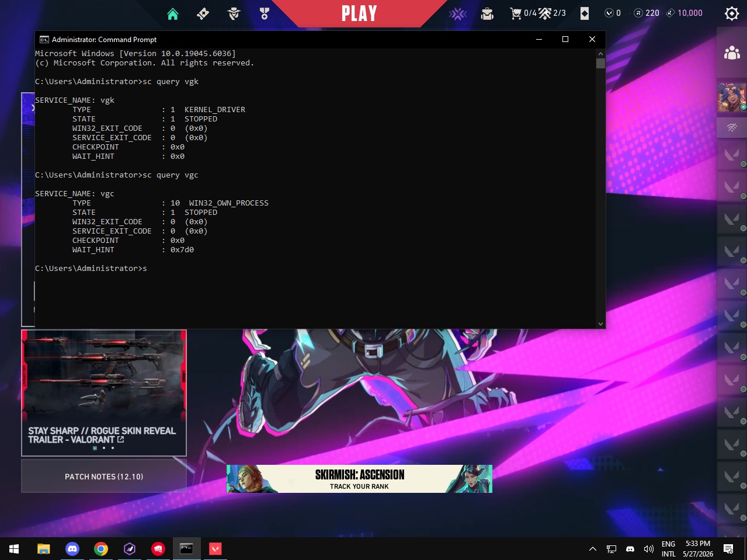The height and width of the screenshot is (560, 747).
Task: Switch to the Valorant taskbar button
Action: click(216, 549)
